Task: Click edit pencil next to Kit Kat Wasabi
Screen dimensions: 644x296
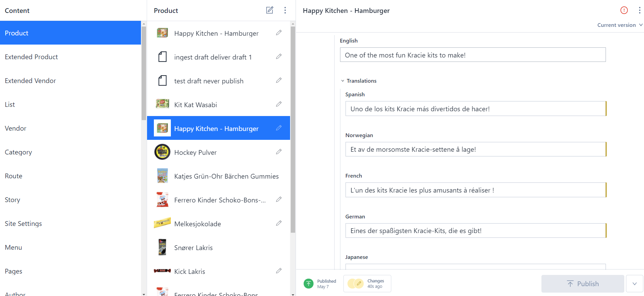Action: click(279, 104)
